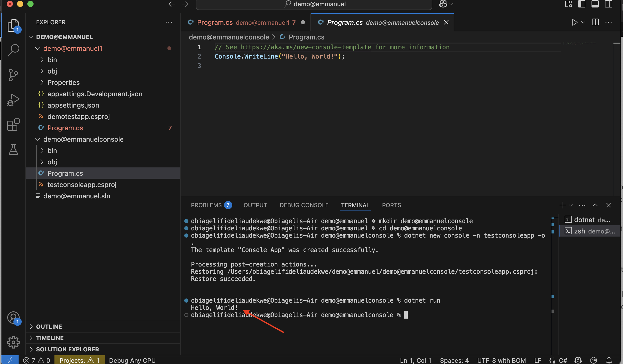This screenshot has height=364, width=623.
Task: Close the Program.cs demo@emmanuelconsole tab
Action: tap(446, 22)
